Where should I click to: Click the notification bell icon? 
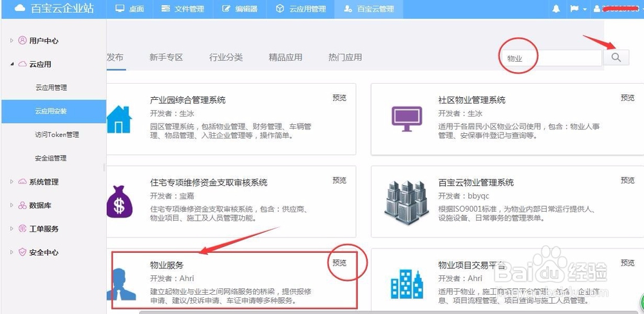click(556, 9)
